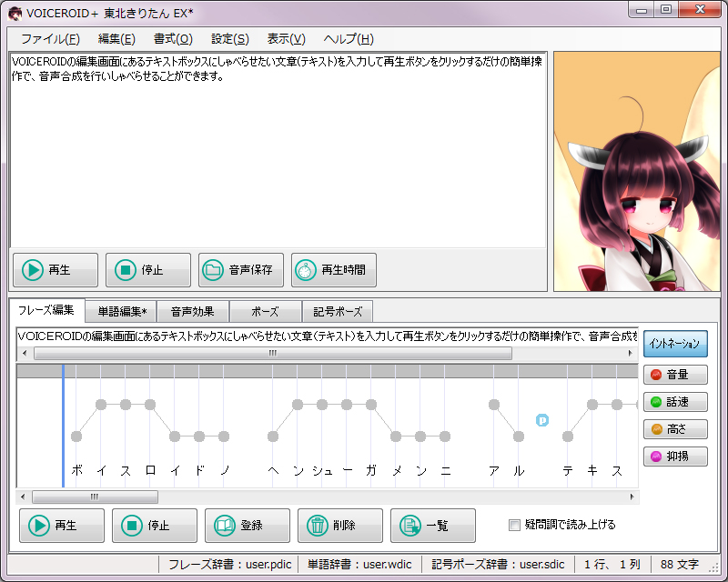The height and width of the screenshot is (582, 728).
Task: Click the blue playback position line
Action: click(x=63, y=426)
